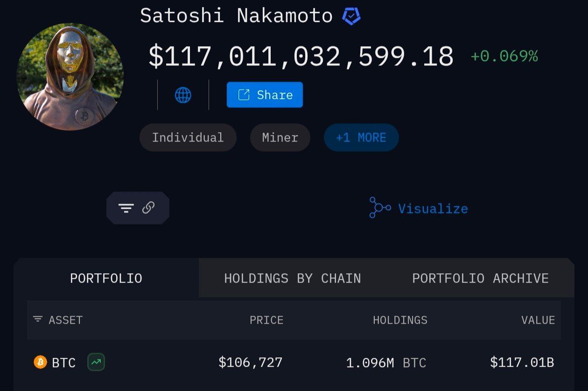Screen dimensions: 588x391
Task: Switch to the PORTFOLIO tab
Action: click(x=106, y=278)
